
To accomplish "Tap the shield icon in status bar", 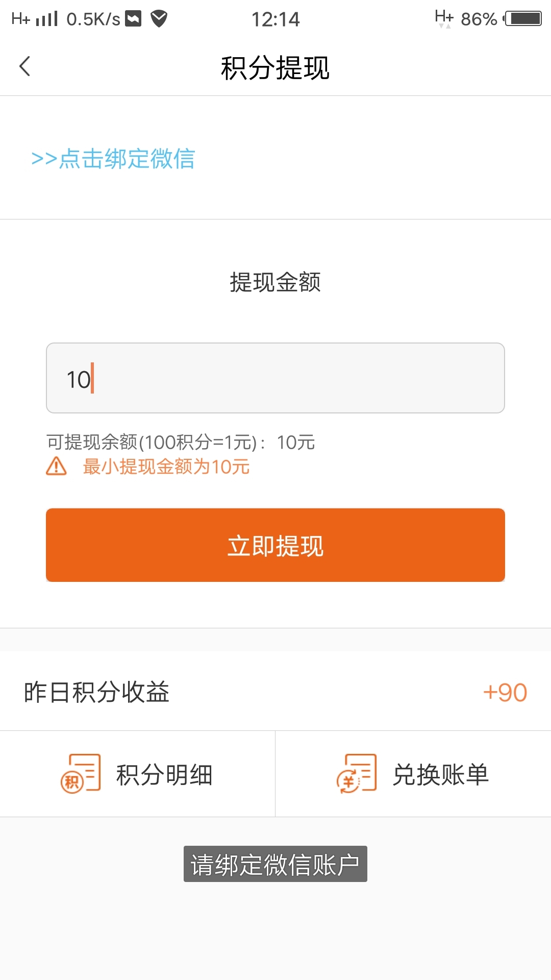I will [x=159, y=19].
